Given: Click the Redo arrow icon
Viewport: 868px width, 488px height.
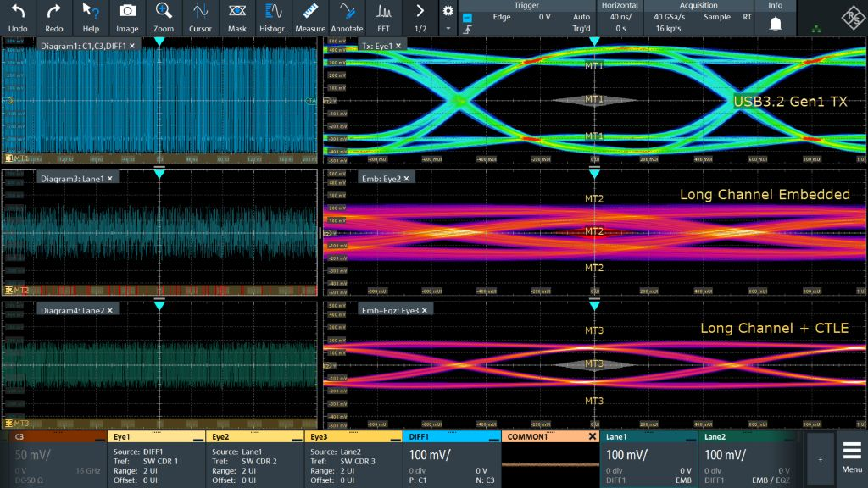Looking at the screenshot, I should click(x=54, y=12).
